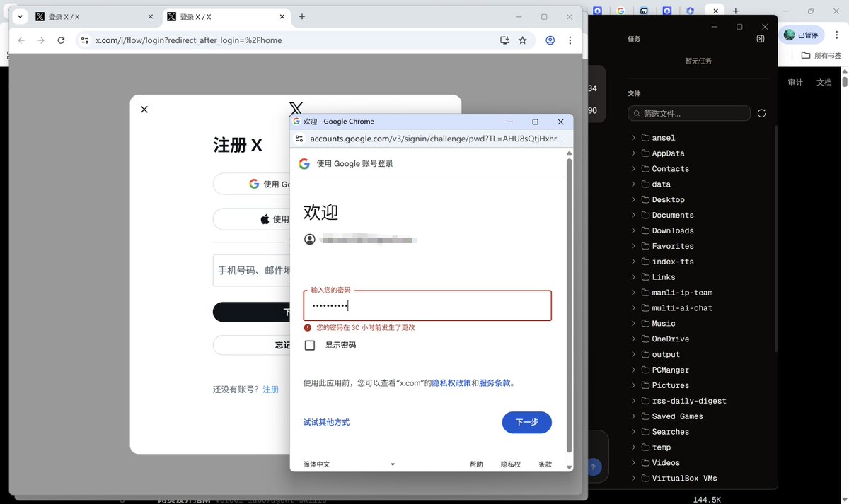Focus the 输入您的密码 password field

pos(427,305)
